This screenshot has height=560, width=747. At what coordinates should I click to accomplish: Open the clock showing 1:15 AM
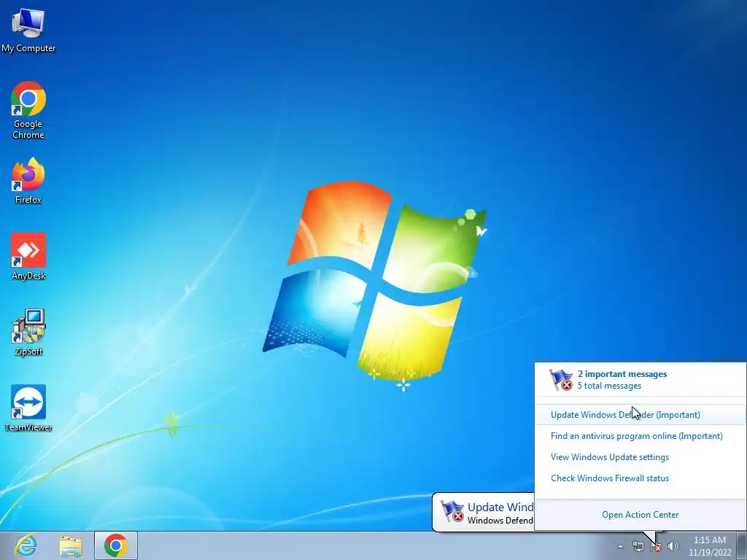tap(709, 546)
